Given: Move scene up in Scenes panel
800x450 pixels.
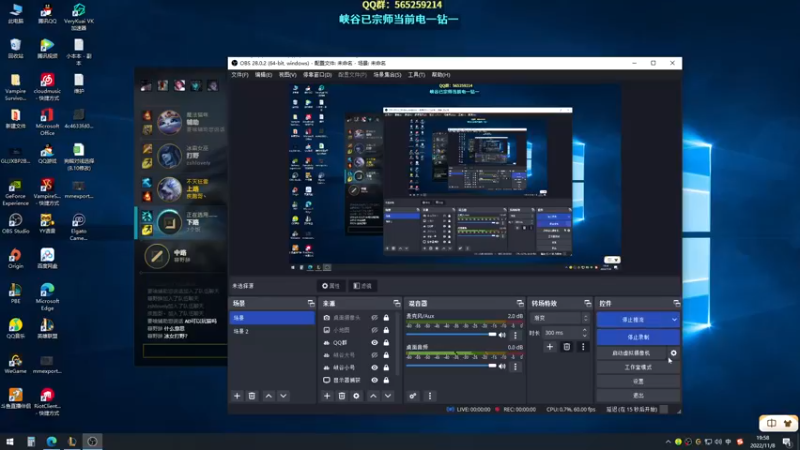Looking at the screenshot, I should point(268,396).
